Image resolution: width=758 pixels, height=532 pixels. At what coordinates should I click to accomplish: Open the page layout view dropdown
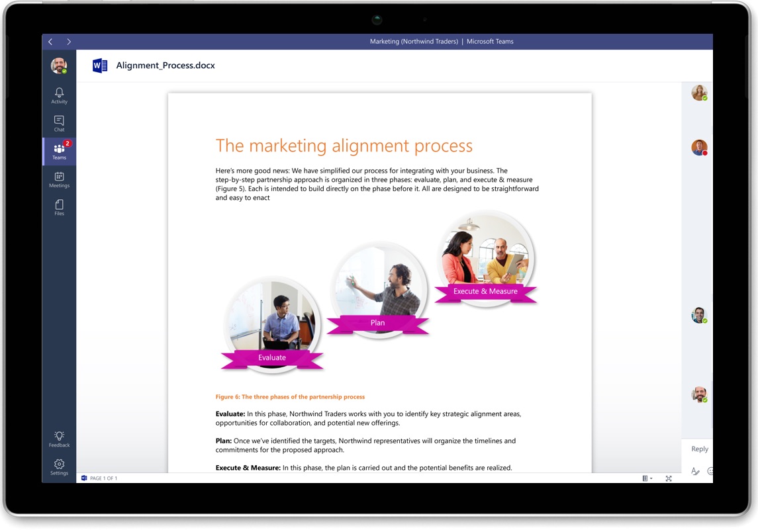click(647, 478)
